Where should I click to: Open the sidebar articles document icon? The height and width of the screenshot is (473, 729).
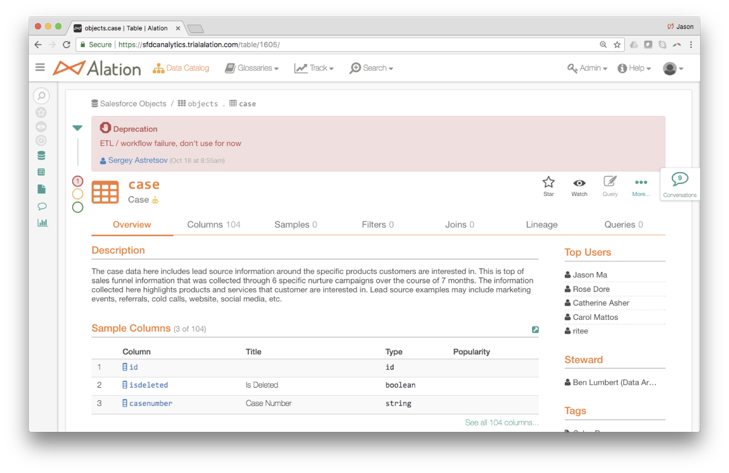[41, 189]
